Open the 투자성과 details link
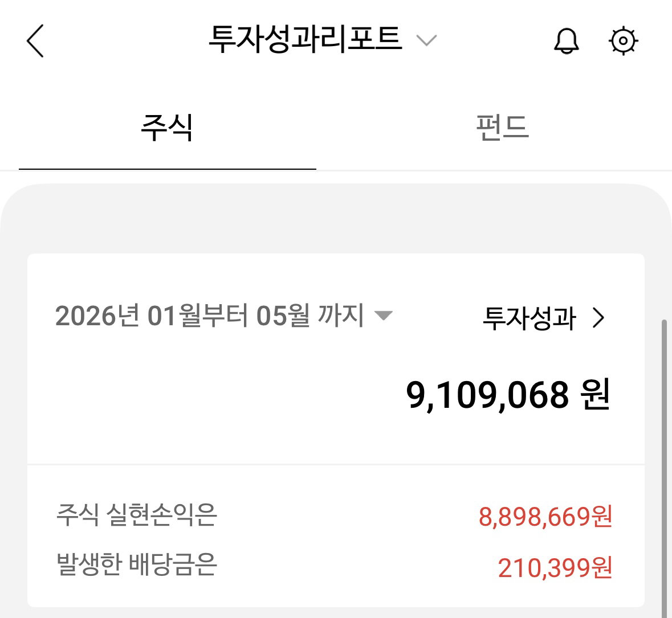 [544, 318]
